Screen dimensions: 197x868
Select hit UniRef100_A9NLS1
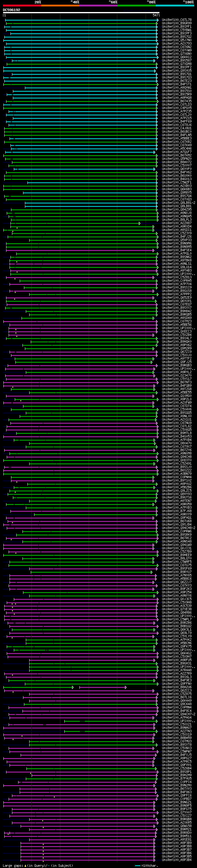point(177,264)
